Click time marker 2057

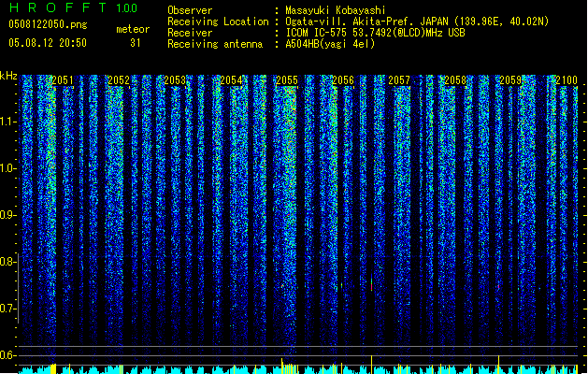click(x=399, y=80)
